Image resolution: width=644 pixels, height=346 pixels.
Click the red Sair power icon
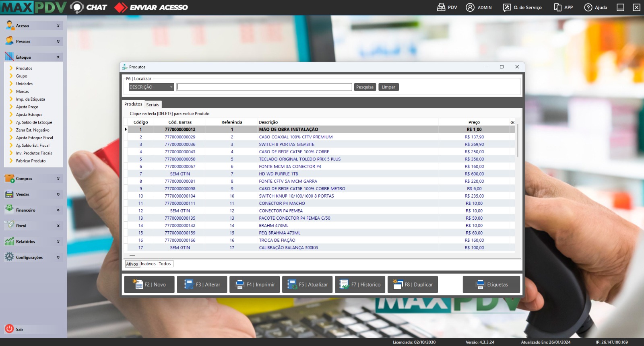coord(9,329)
